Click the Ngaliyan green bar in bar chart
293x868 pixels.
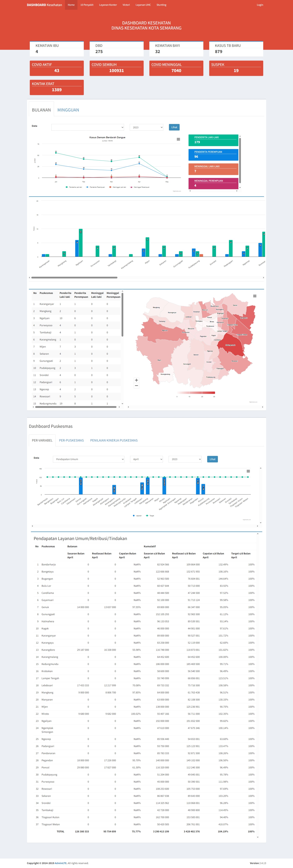pyautogui.click(x=81, y=243)
